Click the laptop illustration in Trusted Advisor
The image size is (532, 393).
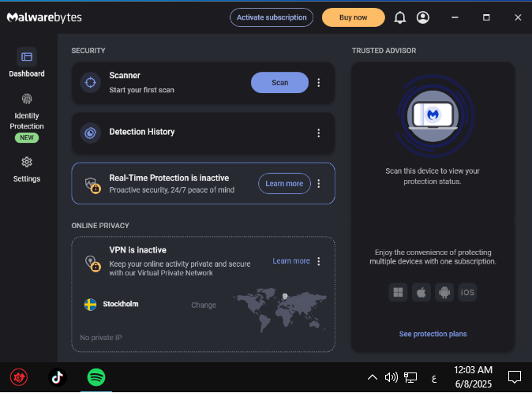coord(433,116)
